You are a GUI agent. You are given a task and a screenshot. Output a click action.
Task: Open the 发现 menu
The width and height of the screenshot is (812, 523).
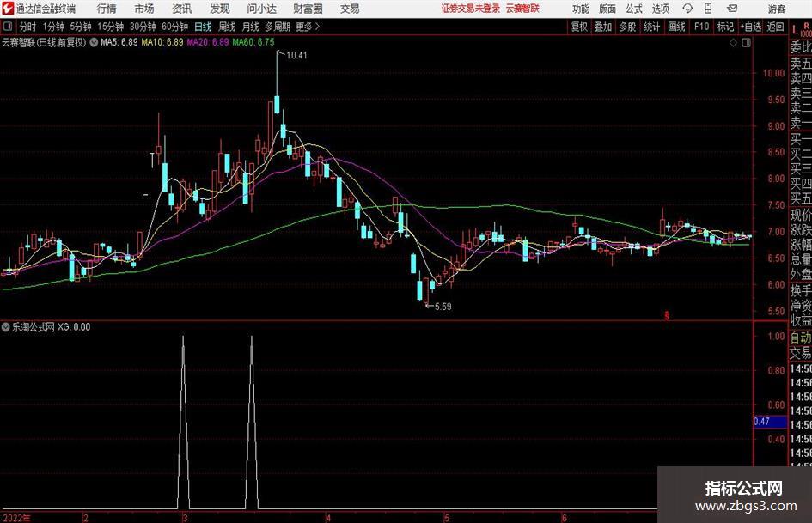(220, 9)
